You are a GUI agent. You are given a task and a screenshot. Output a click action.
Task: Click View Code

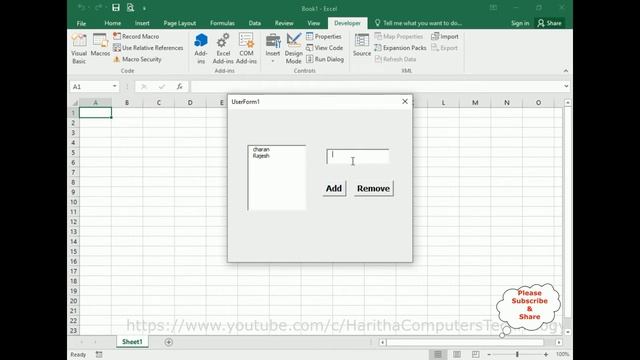click(324, 48)
